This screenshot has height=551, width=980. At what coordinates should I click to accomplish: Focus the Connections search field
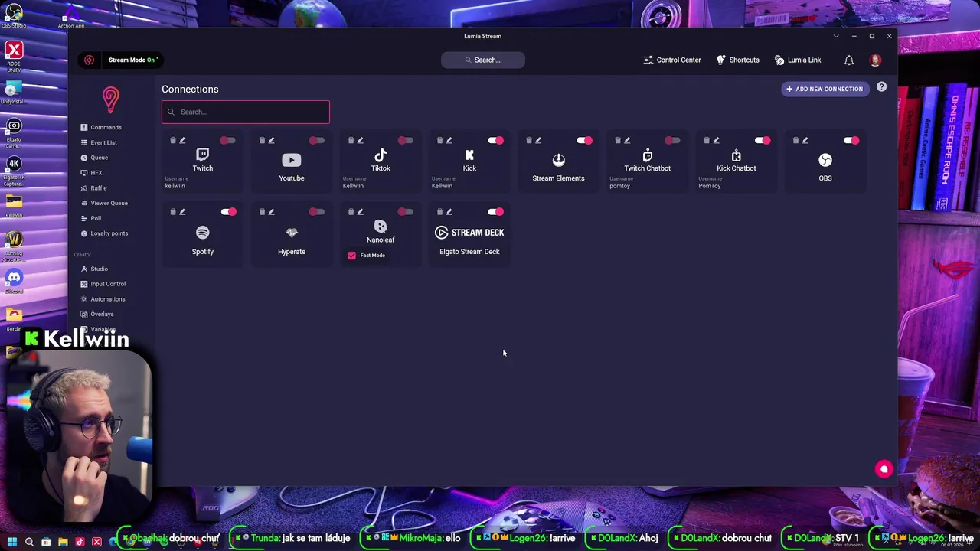[246, 112]
